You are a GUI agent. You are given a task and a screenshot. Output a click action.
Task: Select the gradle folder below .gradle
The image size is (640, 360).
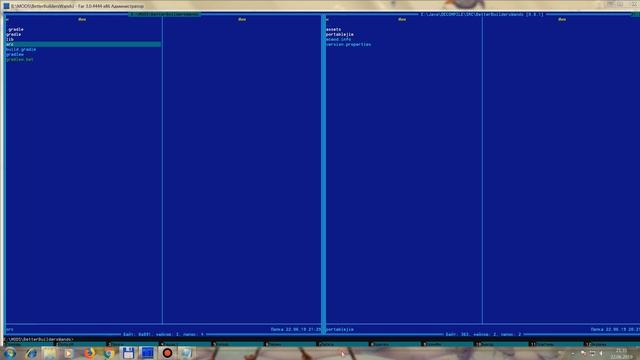point(13,34)
